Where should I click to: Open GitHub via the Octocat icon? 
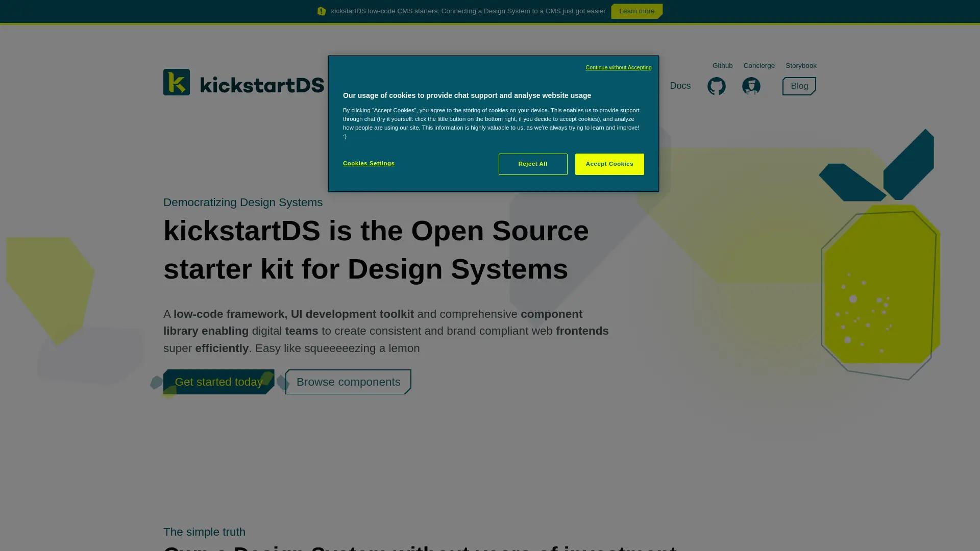pyautogui.click(x=716, y=86)
